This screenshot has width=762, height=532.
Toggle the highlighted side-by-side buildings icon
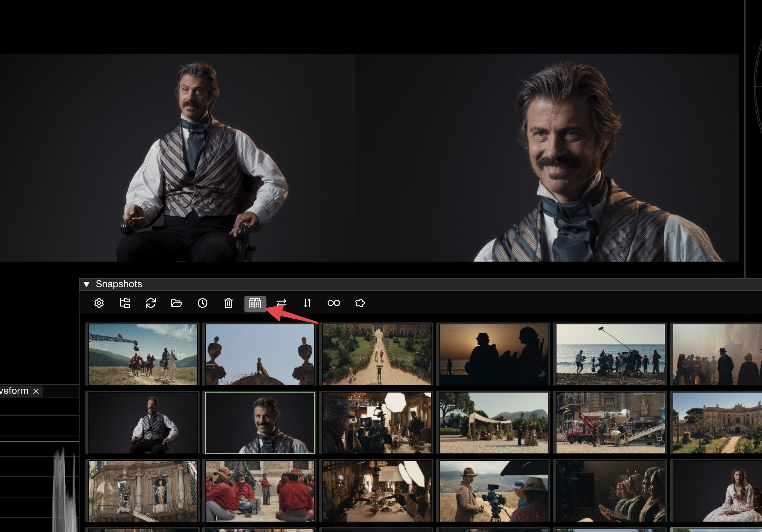point(255,303)
